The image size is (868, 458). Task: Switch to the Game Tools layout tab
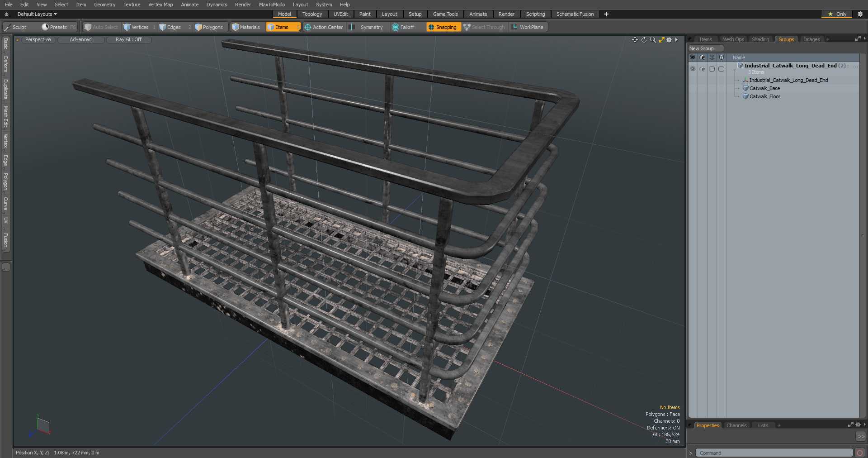click(445, 14)
